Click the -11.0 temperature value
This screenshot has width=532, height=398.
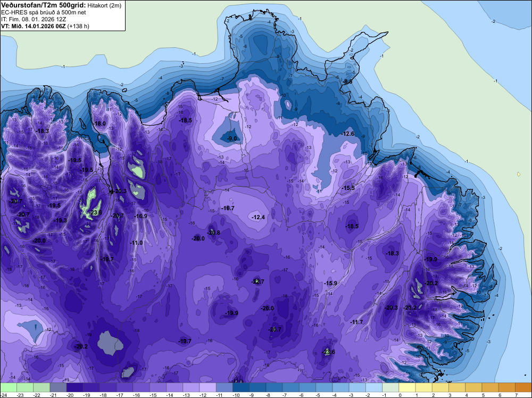[x=136, y=243]
